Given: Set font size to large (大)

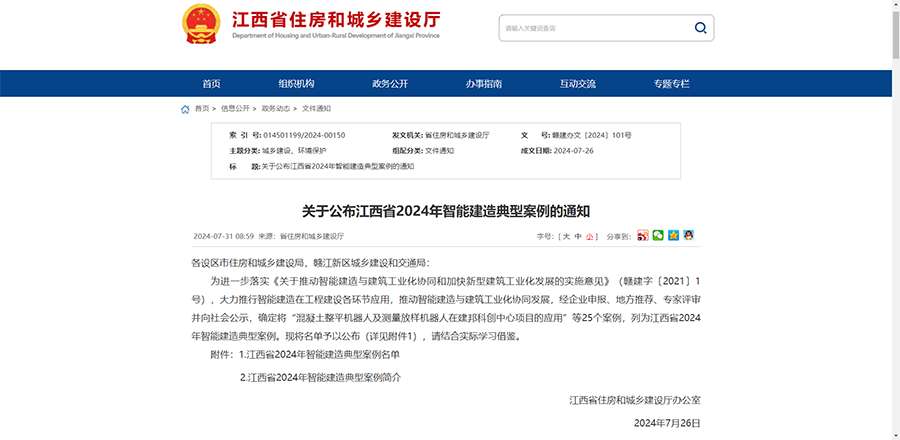Looking at the screenshot, I should (565, 237).
